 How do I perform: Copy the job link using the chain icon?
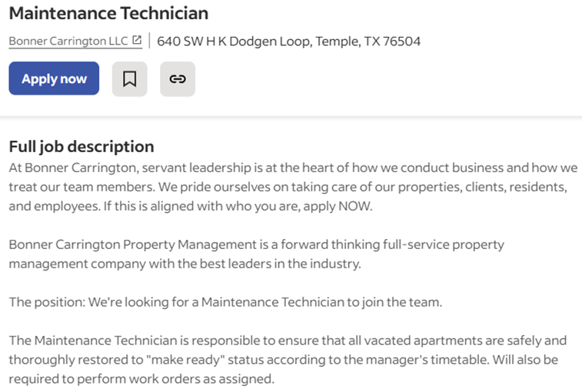point(178,78)
